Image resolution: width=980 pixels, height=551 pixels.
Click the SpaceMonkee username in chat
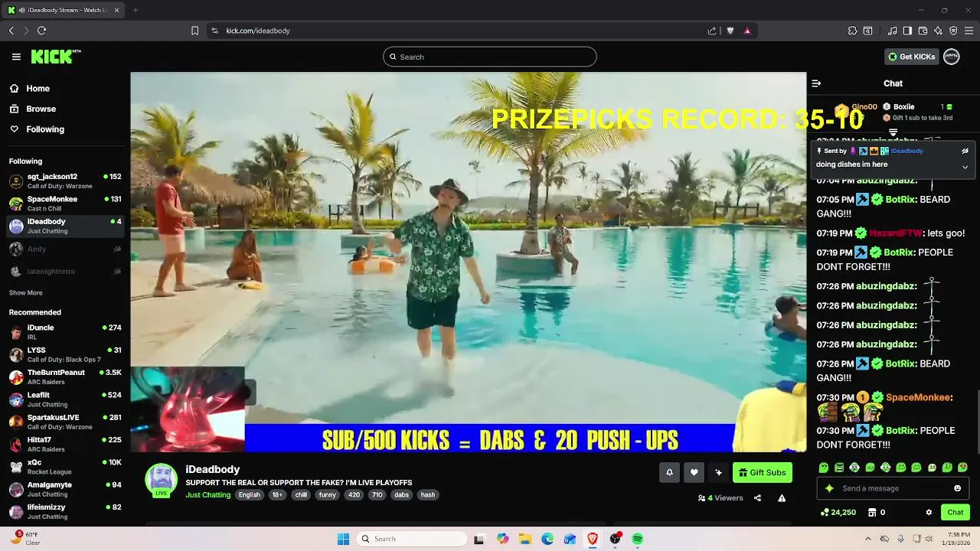point(919,397)
